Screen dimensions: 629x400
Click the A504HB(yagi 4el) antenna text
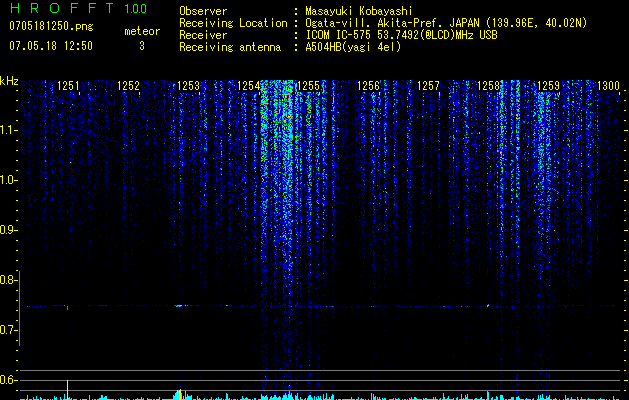tap(353, 47)
